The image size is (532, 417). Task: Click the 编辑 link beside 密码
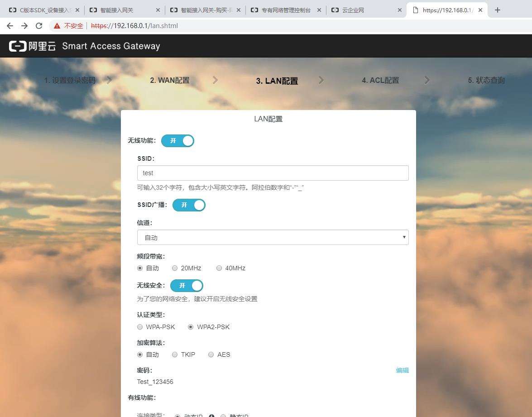[x=403, y=370]
